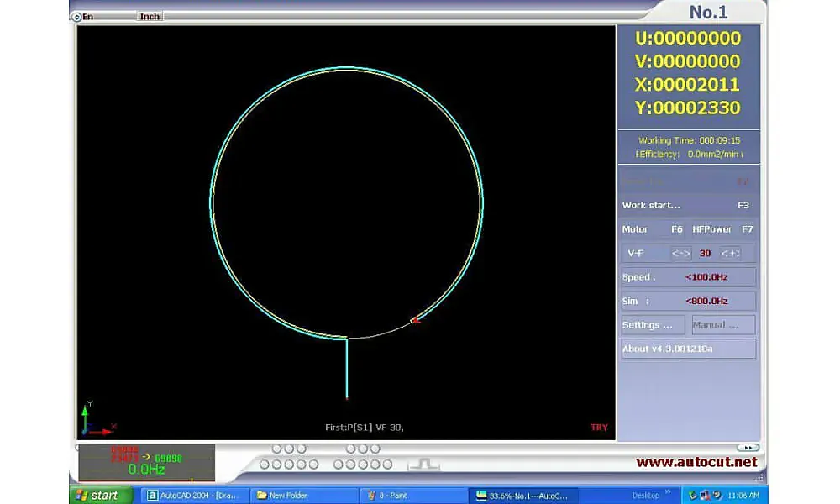
Task: Switch to the Paint taskbar window
Action: click(414, 496)
